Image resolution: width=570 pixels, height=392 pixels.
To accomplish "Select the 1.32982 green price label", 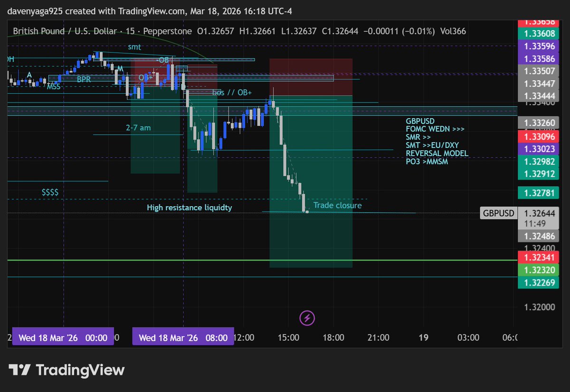I will coord(539,161).
